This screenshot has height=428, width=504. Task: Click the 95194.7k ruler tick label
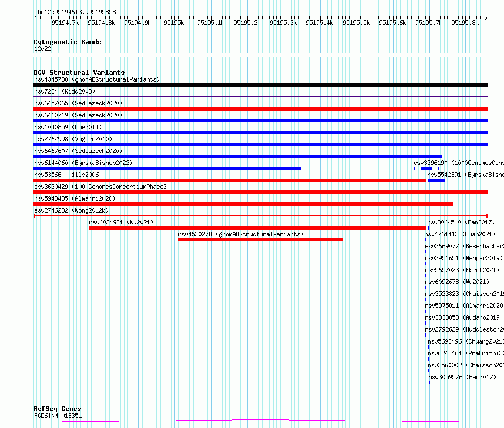65,23
